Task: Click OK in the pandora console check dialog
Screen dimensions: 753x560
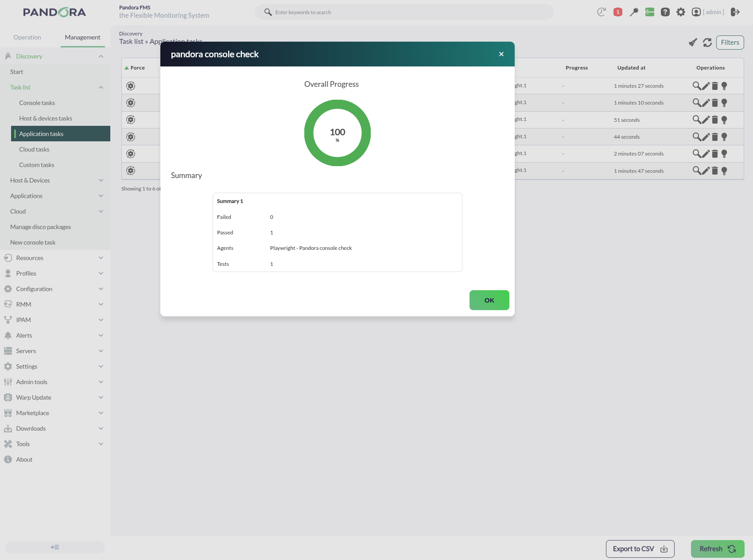Action: pyautogui.click(x=489, y=300)
